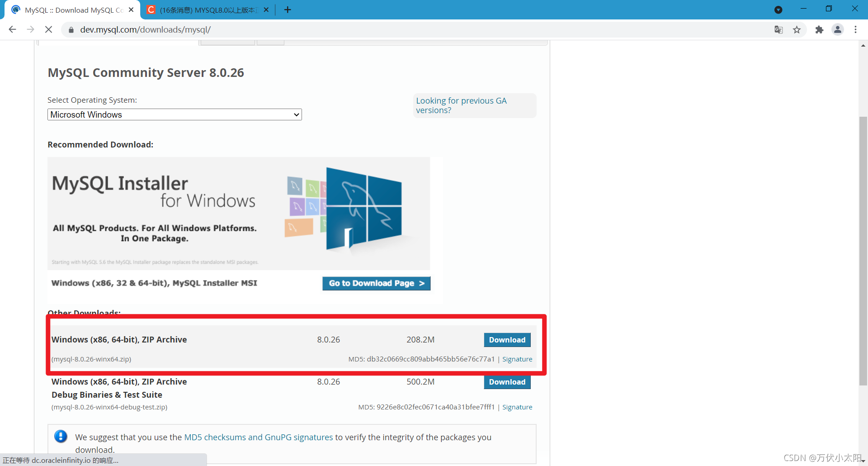Download the 500.2M Debug Binaries archive

pos(507,382)
